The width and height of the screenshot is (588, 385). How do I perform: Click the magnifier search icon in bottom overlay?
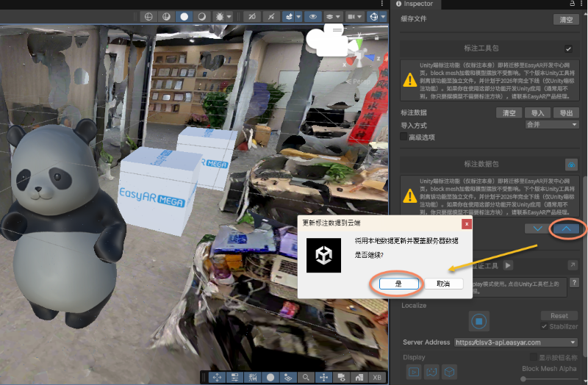[x=306, y=377]
